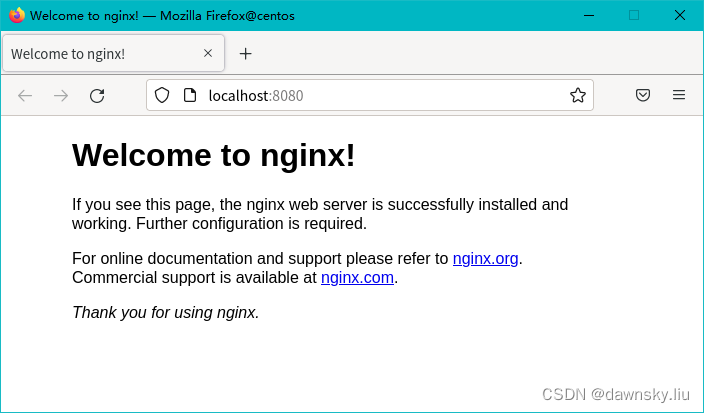Click the site information page icon
The width and height of the screenshot is (704, 413).
[190, 95]
